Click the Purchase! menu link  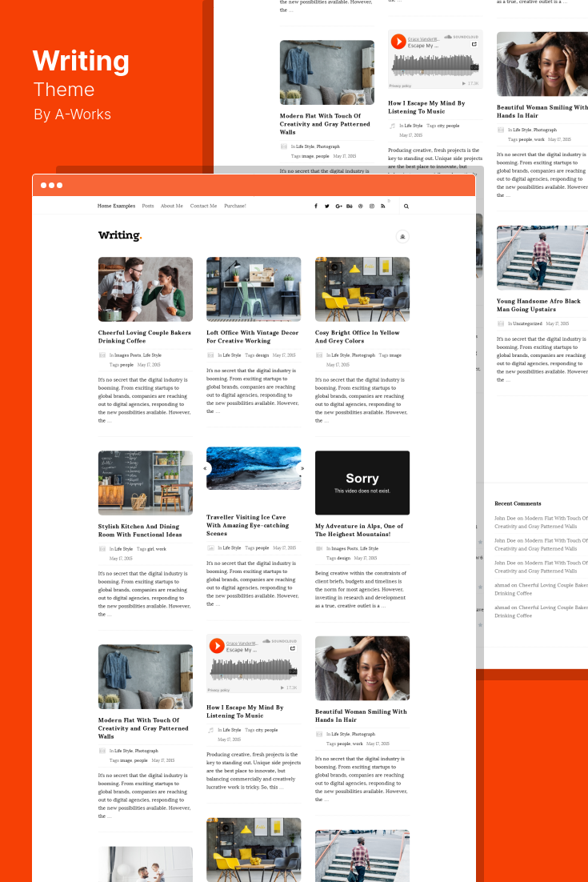coord(235,206)
